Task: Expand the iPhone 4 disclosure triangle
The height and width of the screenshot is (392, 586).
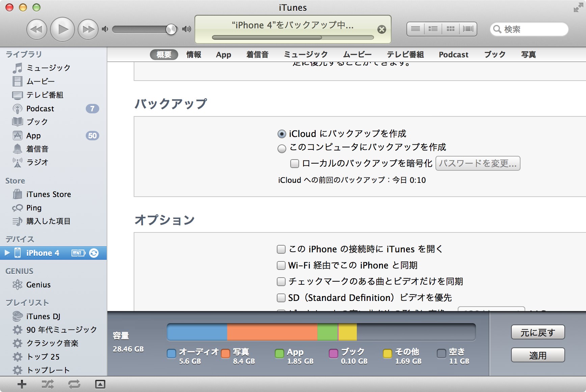Action: (7, 253)
